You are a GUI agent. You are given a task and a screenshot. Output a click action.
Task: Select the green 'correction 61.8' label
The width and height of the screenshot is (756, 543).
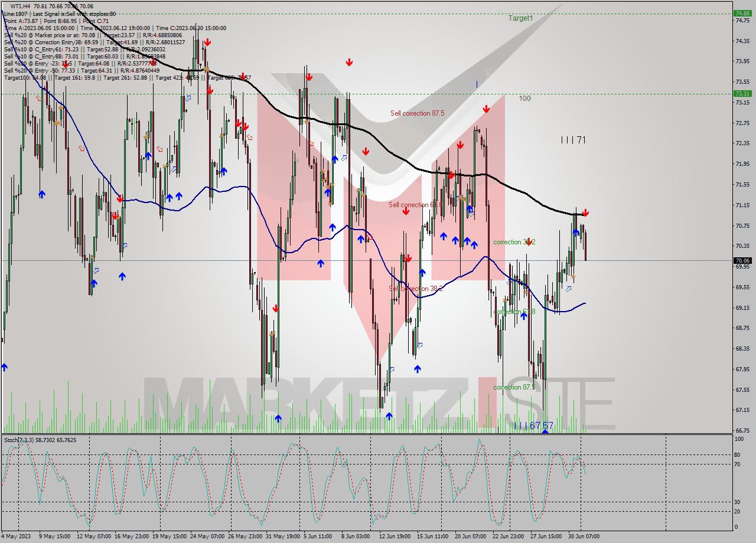tap(514, 312)
